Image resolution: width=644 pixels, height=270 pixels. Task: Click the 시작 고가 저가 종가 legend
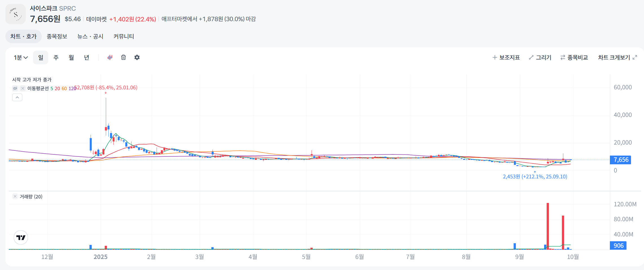(x=32, y=80)
